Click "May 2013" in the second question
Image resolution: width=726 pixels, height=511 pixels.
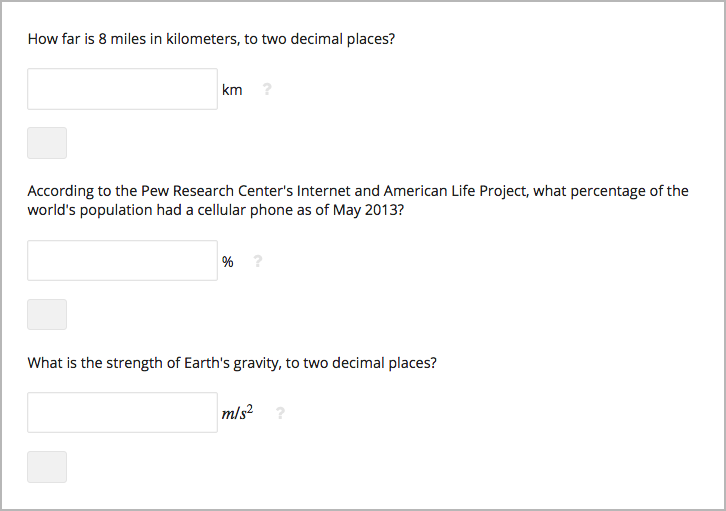368,211
